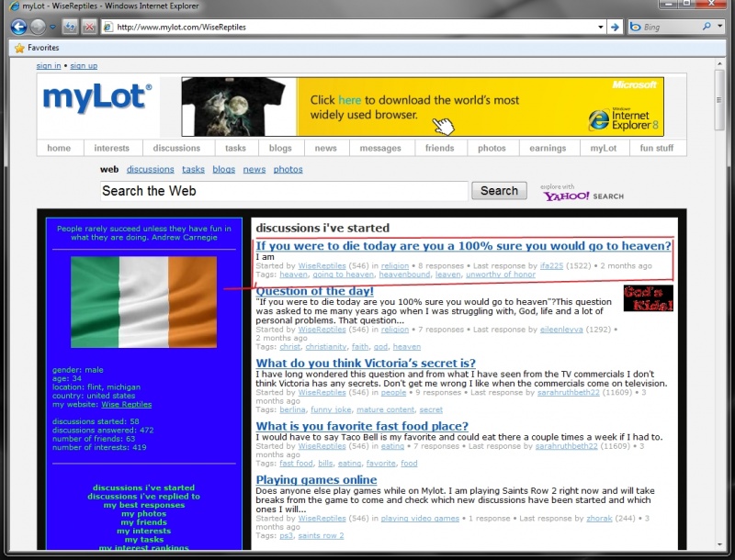Screen dimensions: 735x560
Task: Open the Favorites star button
Action: [36, 48]
